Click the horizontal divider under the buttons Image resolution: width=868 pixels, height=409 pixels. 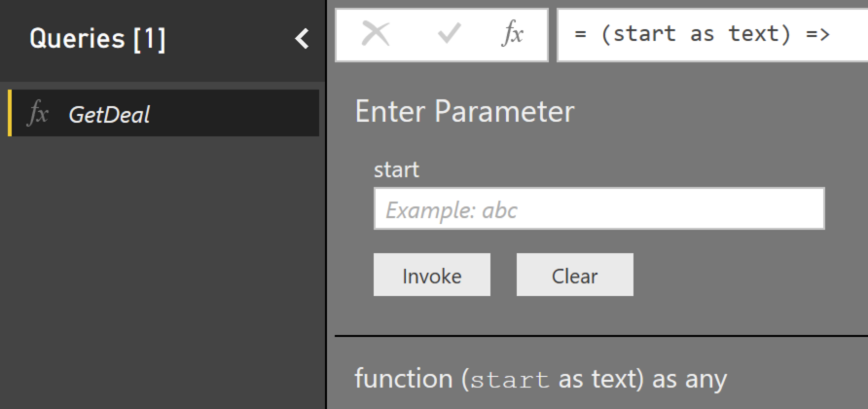pyautogui.click(x=600, y=336)
